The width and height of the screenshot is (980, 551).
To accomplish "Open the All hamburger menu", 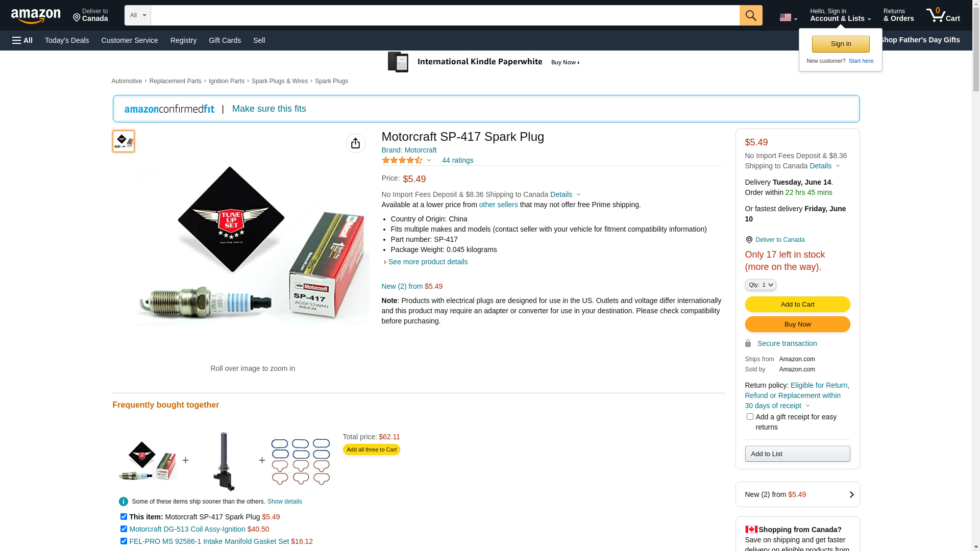I will (22, 40).
